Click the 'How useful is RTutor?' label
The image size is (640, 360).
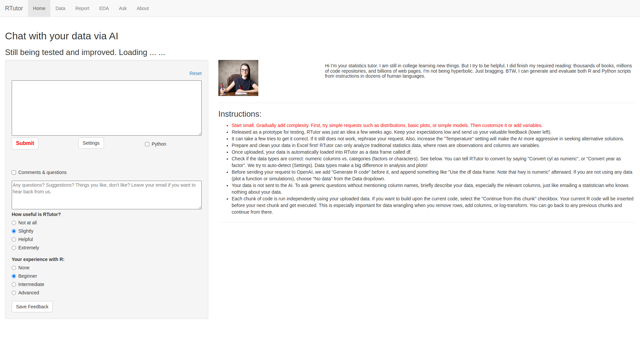[36, 214]
